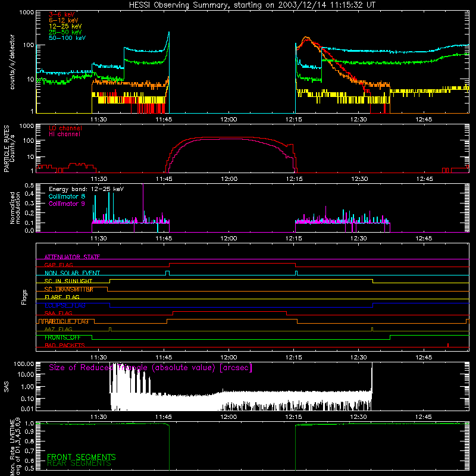Click the 12:30 tick label under modulation panel
Screen dimensions: 476x476
point(359,239)
